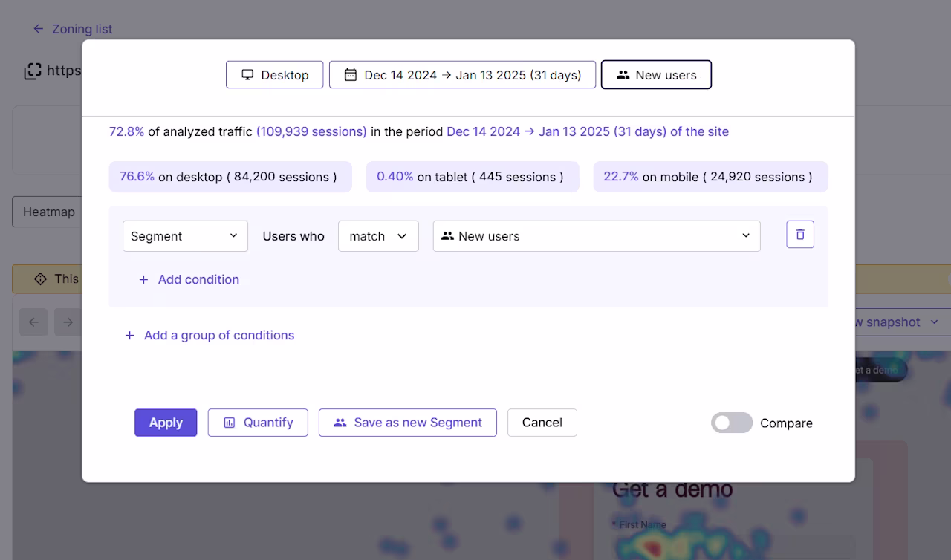Click the Quantify button
Screen dimensions: 951x560
(x=258, y=423)
